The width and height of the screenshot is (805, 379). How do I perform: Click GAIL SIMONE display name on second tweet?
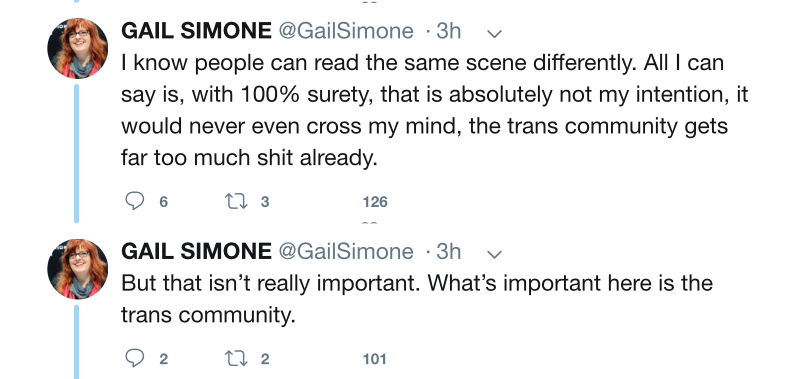point(196,252)
